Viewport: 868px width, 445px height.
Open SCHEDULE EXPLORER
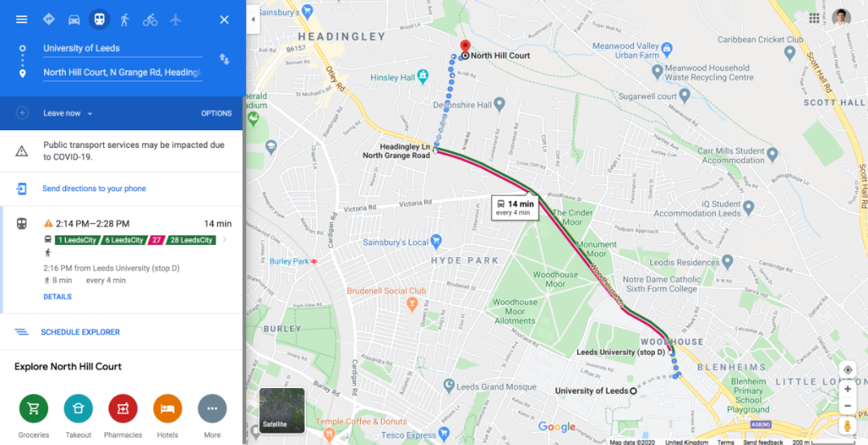[80, 332]
